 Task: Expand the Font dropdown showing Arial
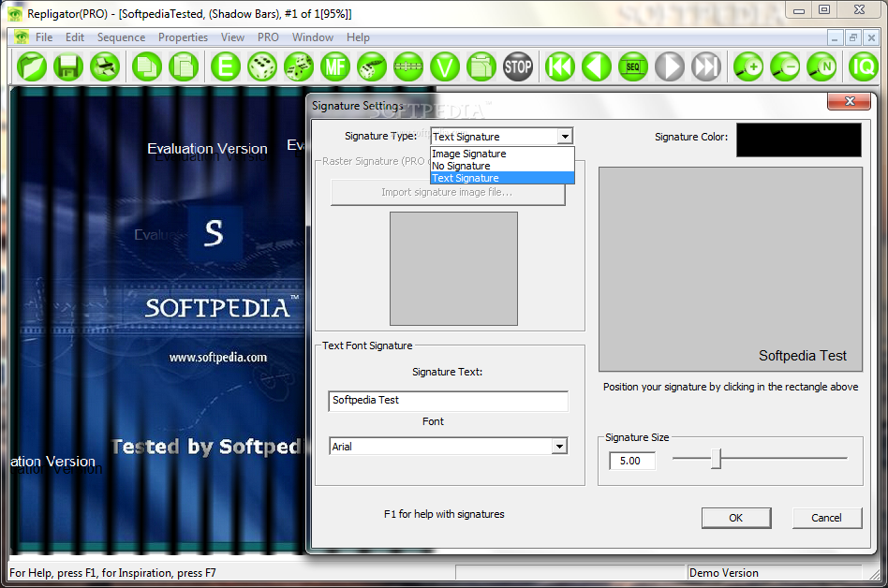(559, 447)
